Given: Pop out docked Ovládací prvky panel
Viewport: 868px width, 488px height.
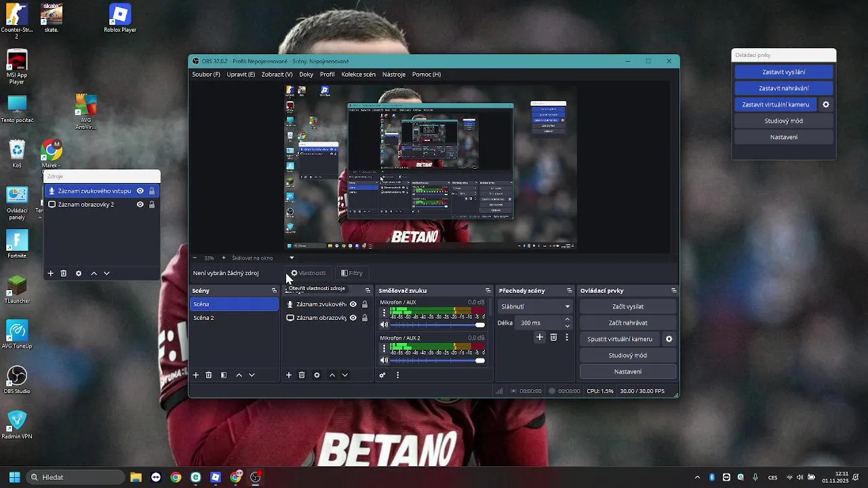Looking at the screenshot, I should 673,291.
